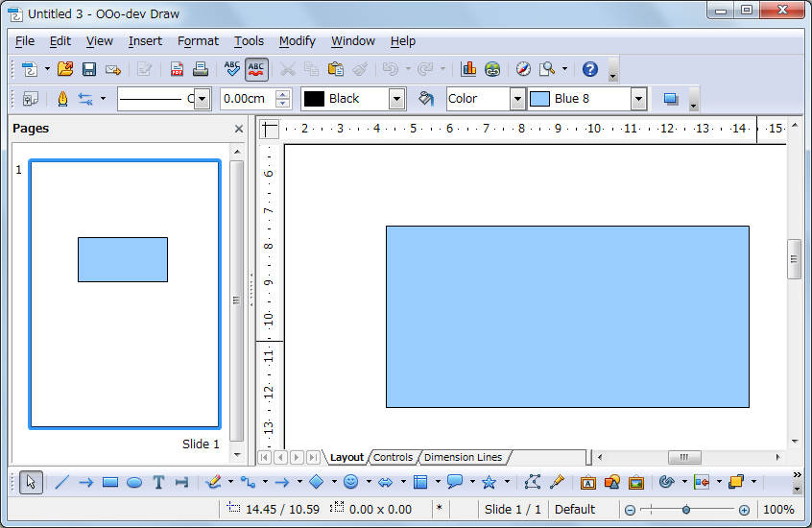The height and width of the screenshot is (528, 812).
Task: Open the Edit menu
Action: click(x=60, y=41)
